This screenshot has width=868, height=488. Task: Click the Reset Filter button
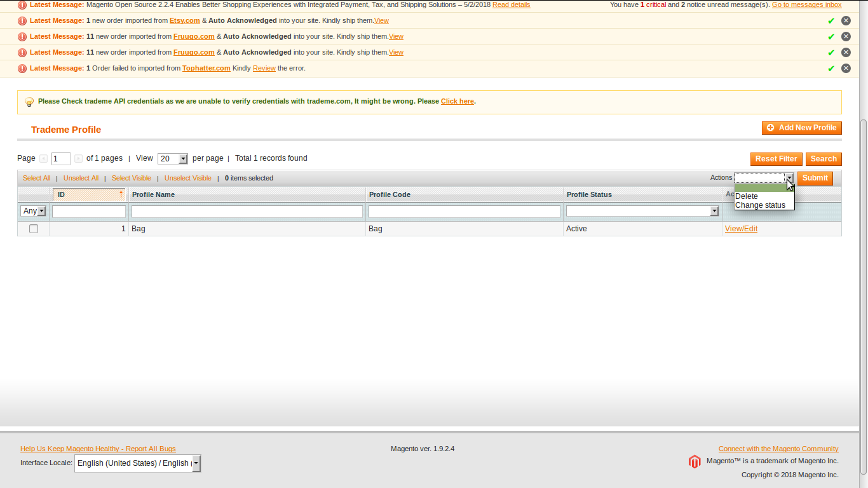point(776,159)
